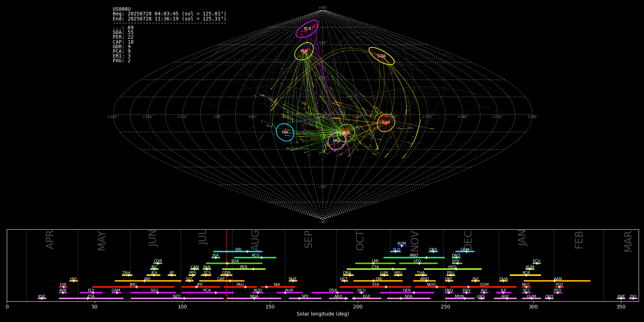Select the 'End: 20250728 11:36:19' line
The width and height of the screenshot is (644, 322).
click(170, 19)
